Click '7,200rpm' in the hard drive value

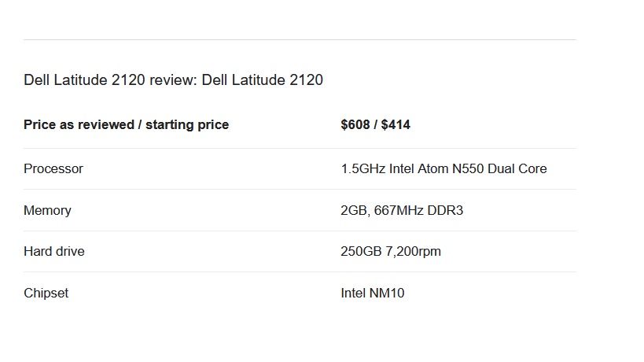pos(413,251)
